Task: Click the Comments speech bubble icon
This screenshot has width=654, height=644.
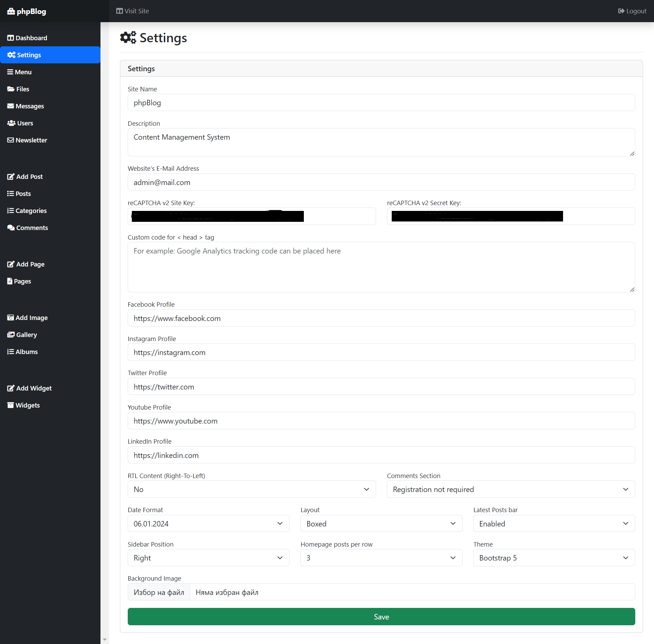Action: coord(11,228)
